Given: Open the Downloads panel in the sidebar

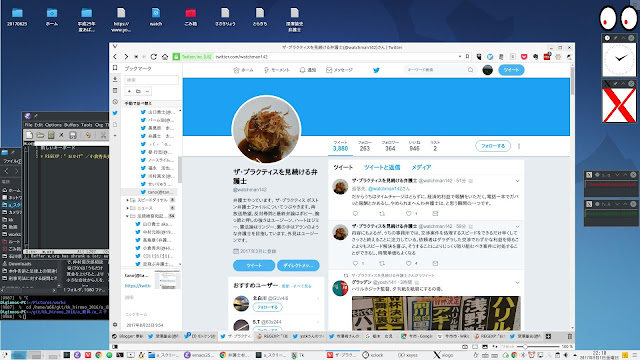Looking at the screenshot, I should pos(115,79).
